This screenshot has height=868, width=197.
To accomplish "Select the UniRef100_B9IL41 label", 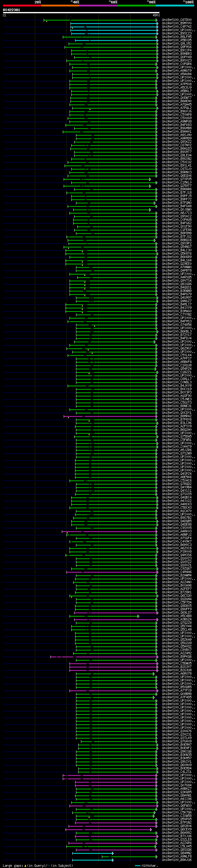I will click(176, 165).
